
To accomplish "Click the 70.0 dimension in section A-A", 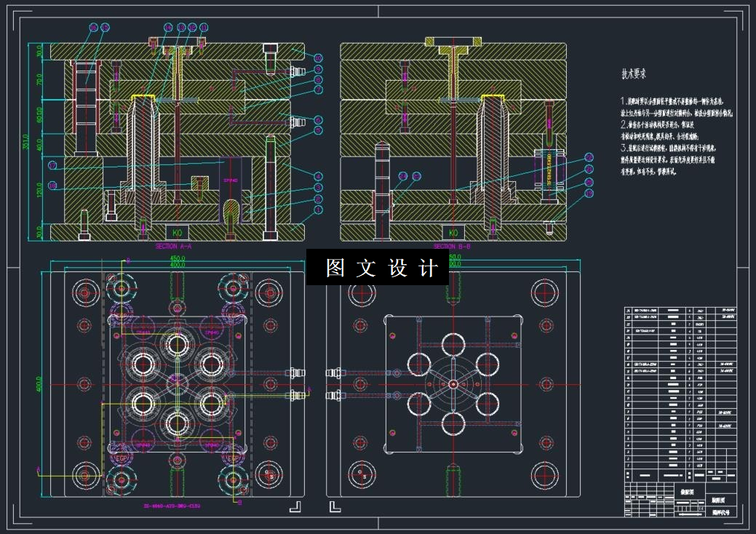I will (39, 79).
